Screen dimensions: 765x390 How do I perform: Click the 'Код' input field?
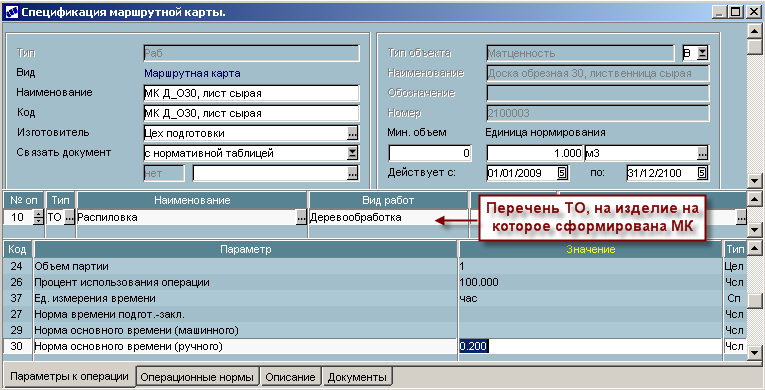(x=251, y=113)
